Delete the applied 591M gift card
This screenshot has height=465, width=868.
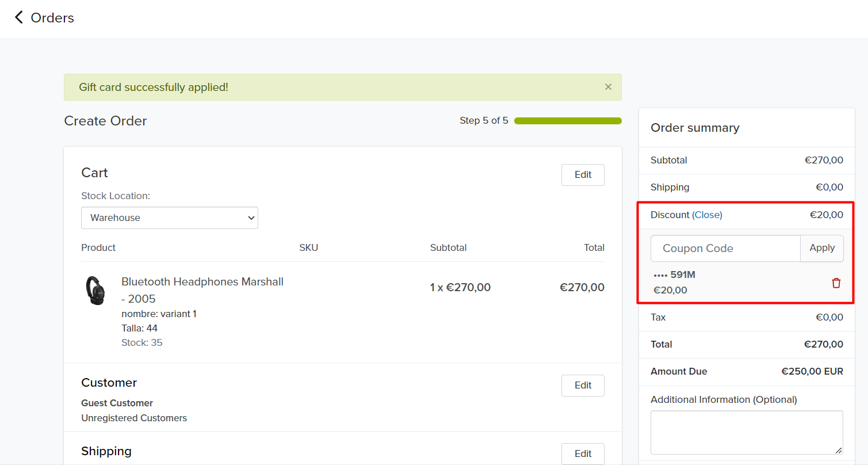coord(836,283)
